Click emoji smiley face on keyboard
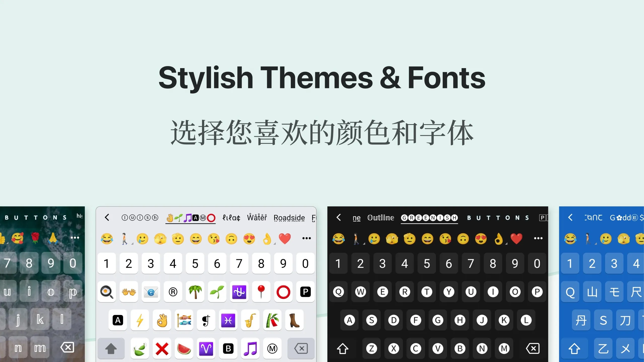Viewport: 644px width, 362px height. 196,239
